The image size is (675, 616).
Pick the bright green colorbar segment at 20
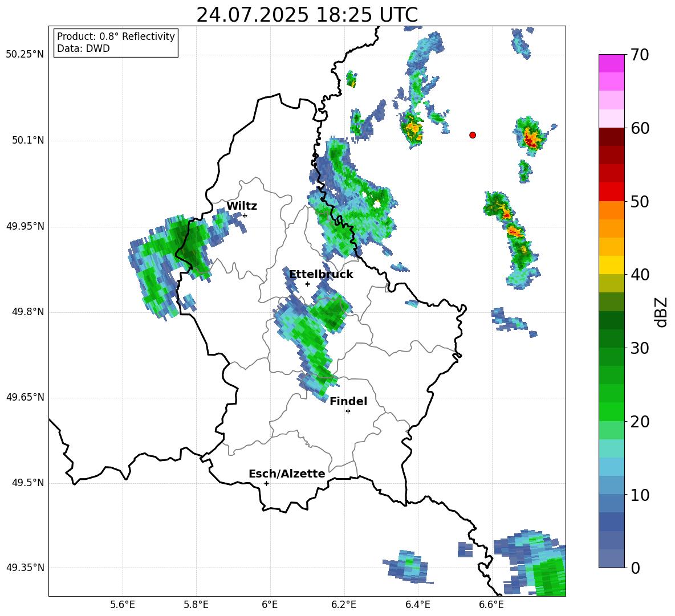point(611,411)
